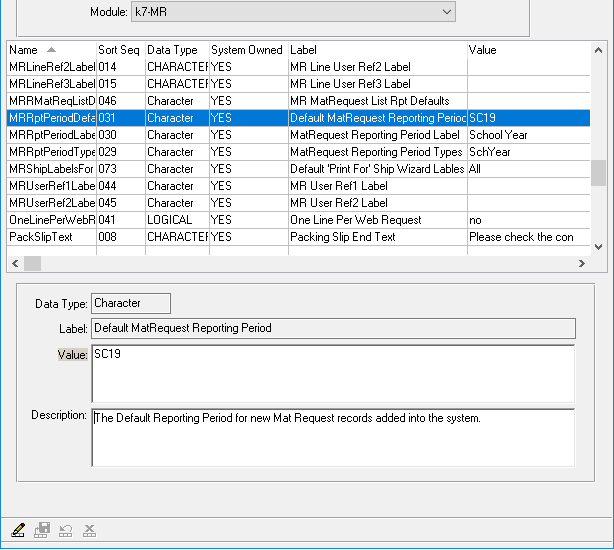614x550 pixels.
Task: Select the OneLinePerWebR row
Action: (x=52, y=220)
